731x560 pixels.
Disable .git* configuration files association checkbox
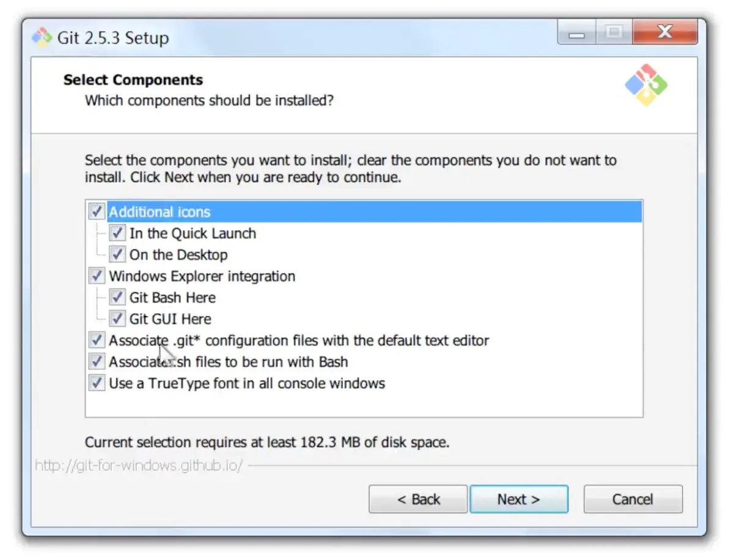97,341
